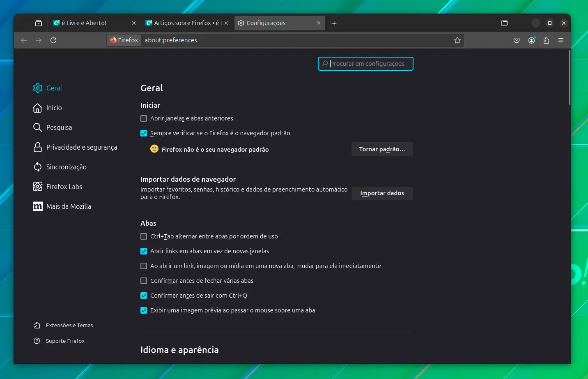Enable 'Abrir janelas e abas anteriores' checkbox
The height and width of the screenshot is (379, 588).
click(144, 118)
